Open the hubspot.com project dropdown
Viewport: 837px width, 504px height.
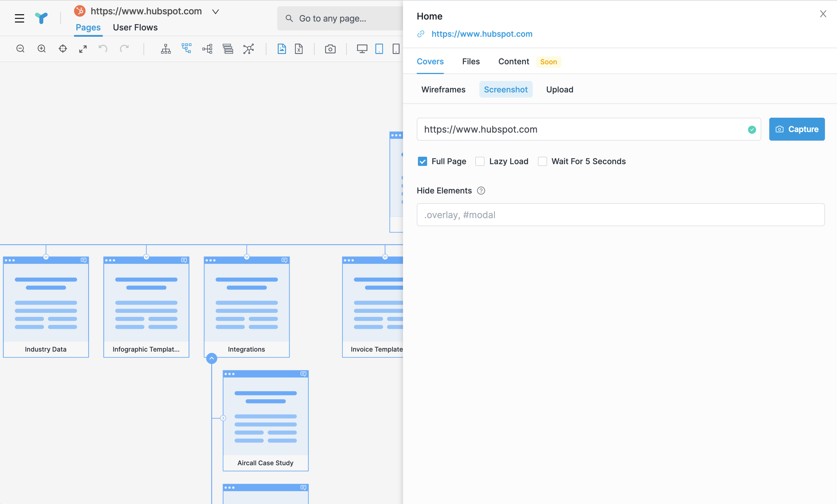coord(215,11)
